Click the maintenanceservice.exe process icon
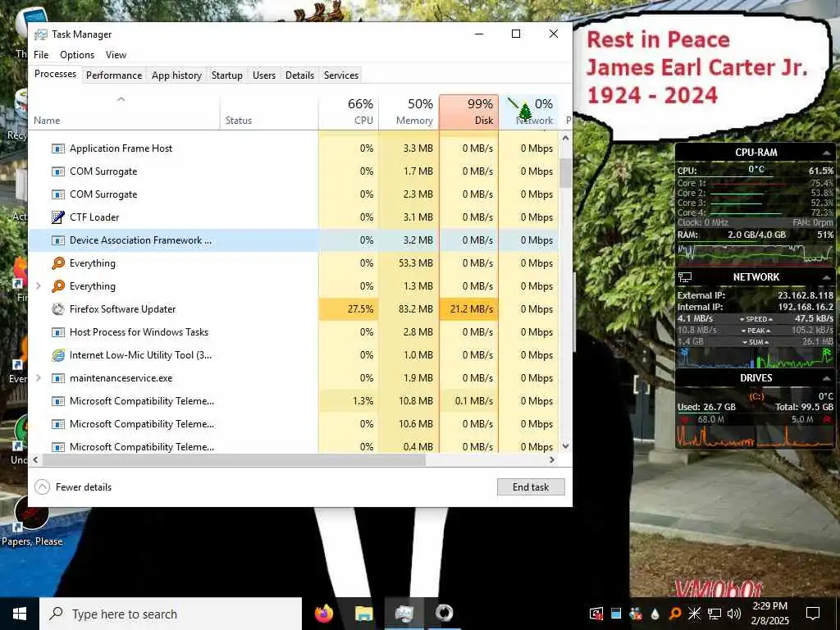840x630 pixels. click(58, 378)
